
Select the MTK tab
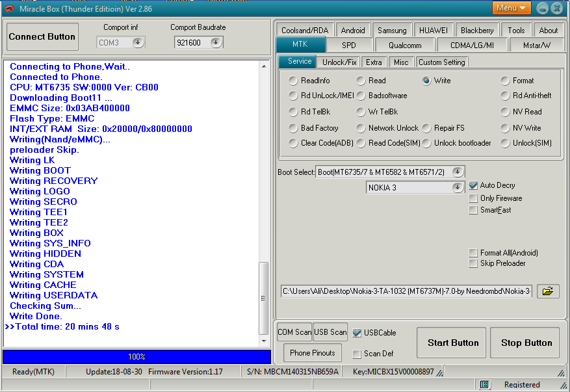(300, 44)
